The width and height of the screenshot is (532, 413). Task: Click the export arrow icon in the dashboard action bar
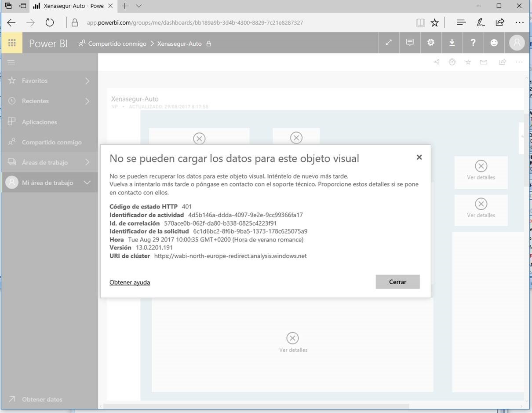tap(503, 62)
